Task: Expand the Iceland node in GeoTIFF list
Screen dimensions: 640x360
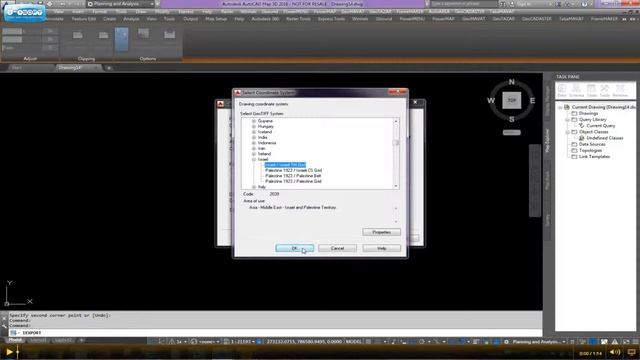Action: tap(253, 132)
